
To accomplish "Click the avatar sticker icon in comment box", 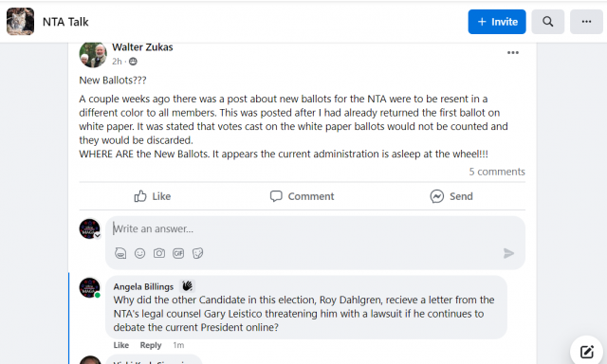I will pyautogui.click(x=120, y=253).
